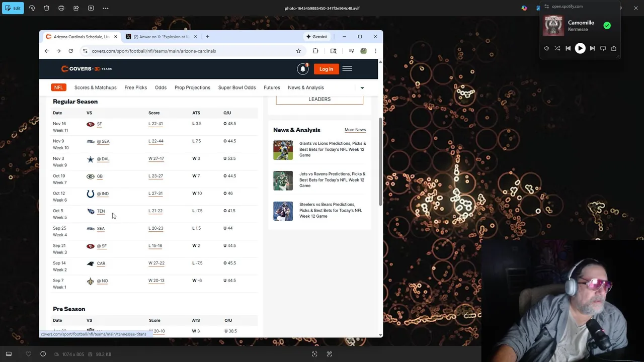This screenshot has height=362, width=644.
Task: Bookmark this page with star icon
Action: tap(298, 51)
